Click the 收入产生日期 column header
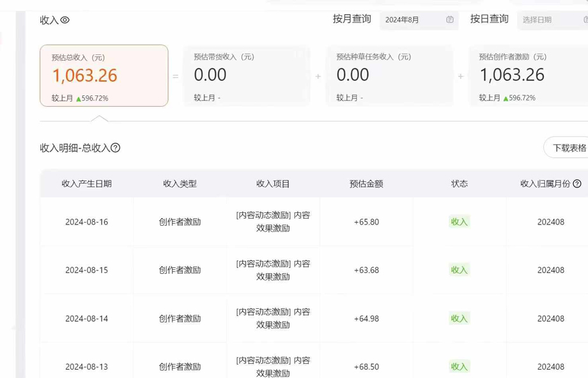Screen dimensions: 588x378 [86, 184]
